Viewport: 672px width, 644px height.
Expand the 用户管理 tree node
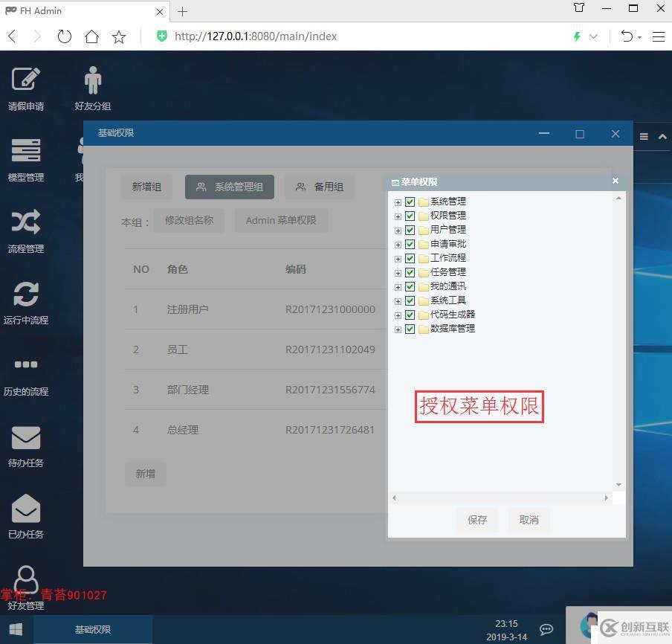(398, 231)
